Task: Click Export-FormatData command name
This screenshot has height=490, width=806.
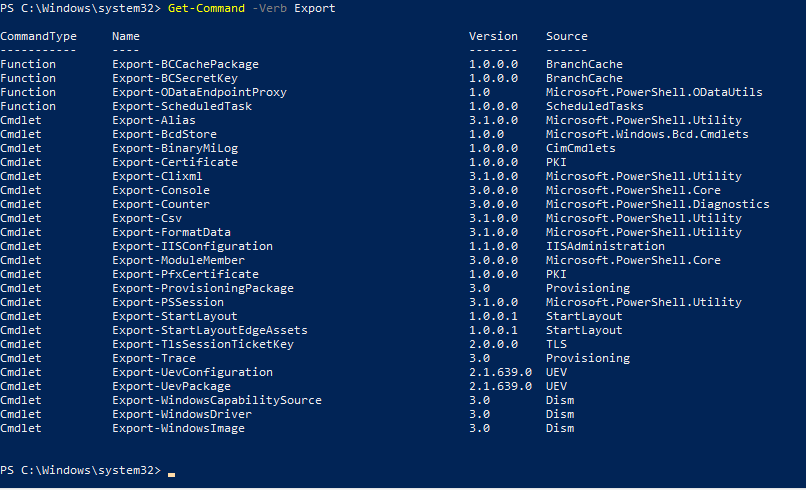Action: [171, 232]
